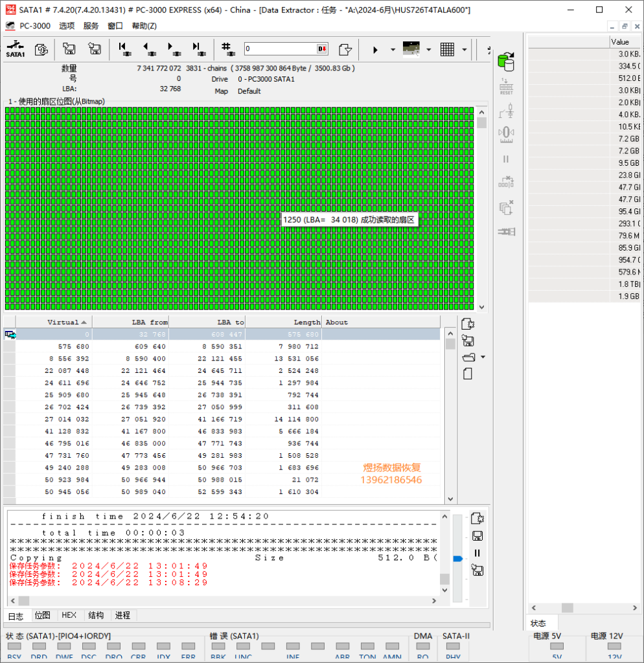Open dropdown beside the folder icon
Image resolution: width=644 pixels, height=663 pixels.
483,357
